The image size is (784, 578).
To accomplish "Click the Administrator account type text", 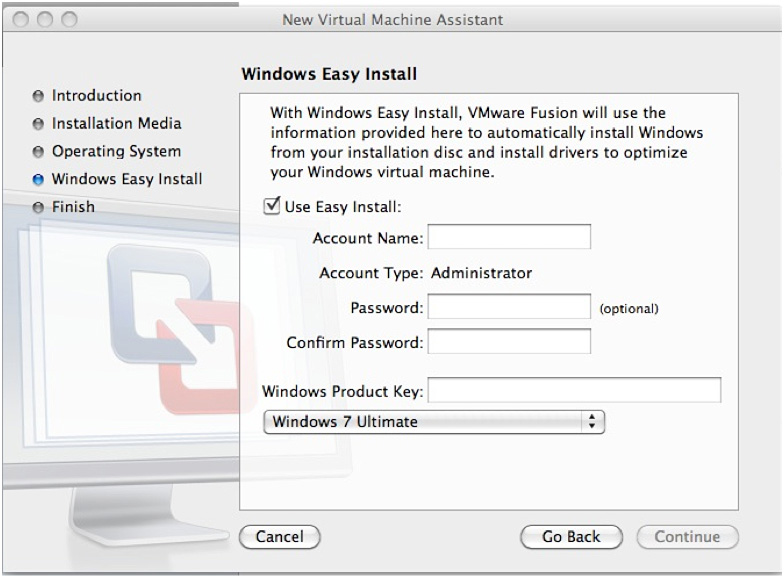I will [482, 272].
